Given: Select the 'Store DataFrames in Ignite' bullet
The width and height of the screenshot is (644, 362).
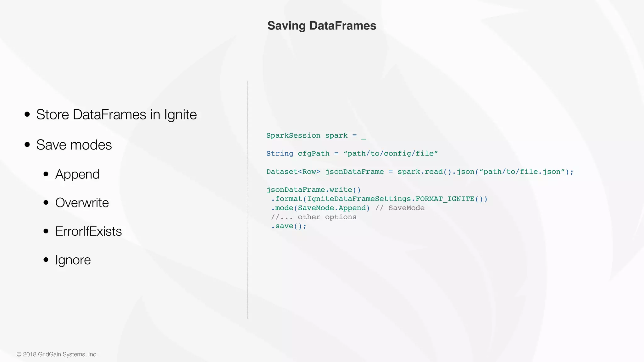Looking at the screenshot, I should pos(116,115).
